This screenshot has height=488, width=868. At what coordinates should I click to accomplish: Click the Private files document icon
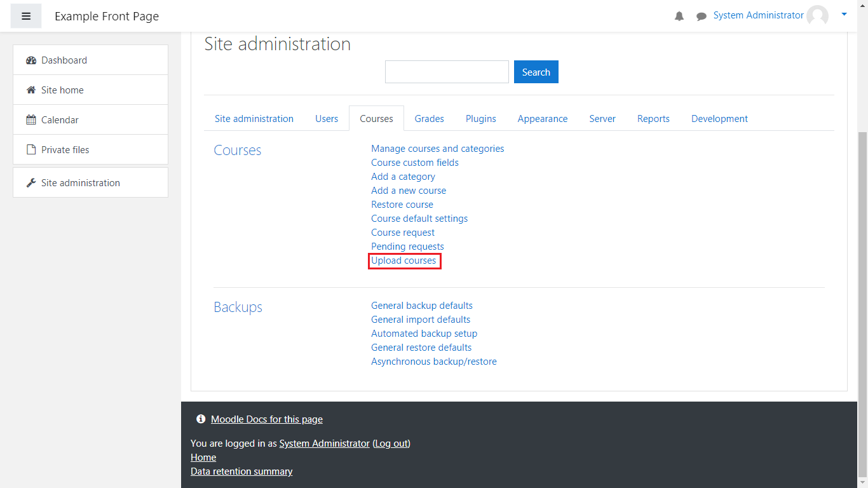31,150
